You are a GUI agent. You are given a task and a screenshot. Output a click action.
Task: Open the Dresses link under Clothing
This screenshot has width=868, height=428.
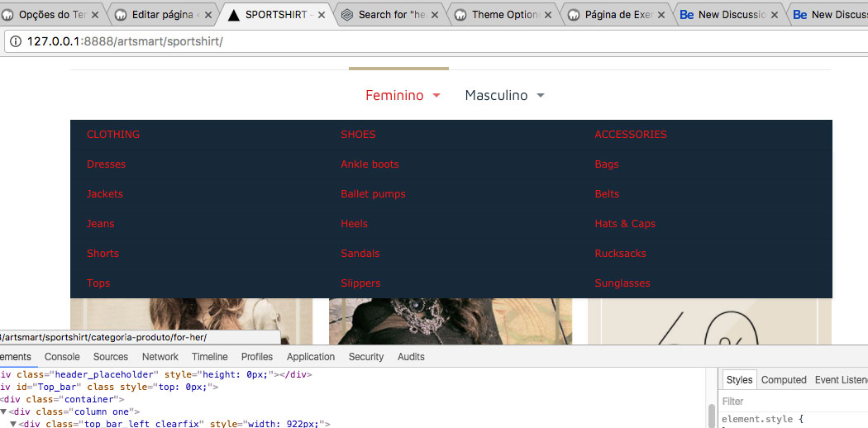[x=106, y=164]
